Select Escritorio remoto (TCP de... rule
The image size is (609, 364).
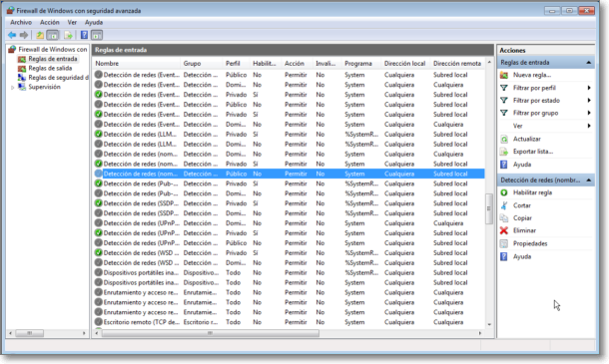[x=289, y=322]
